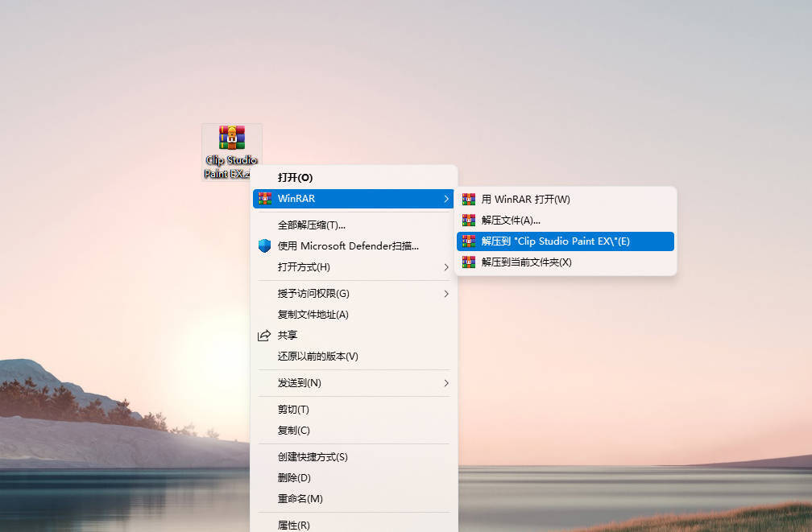Choose 创建快捷方式(S) menu item
The width and height of the screenshot is (812, 532).
coord(313,456)
